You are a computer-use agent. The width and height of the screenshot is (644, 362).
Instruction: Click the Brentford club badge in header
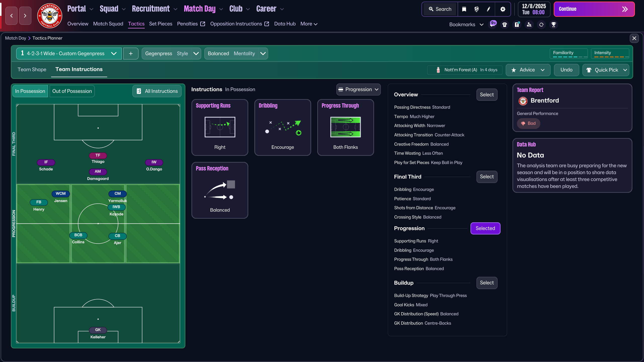[50, 16]
